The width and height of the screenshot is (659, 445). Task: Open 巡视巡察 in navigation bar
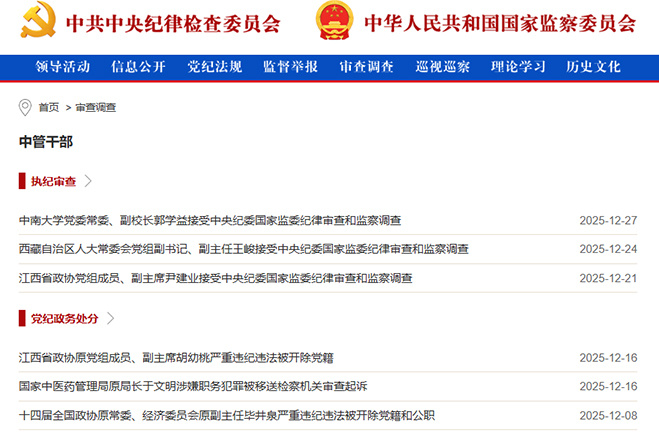tap(442, 67)
